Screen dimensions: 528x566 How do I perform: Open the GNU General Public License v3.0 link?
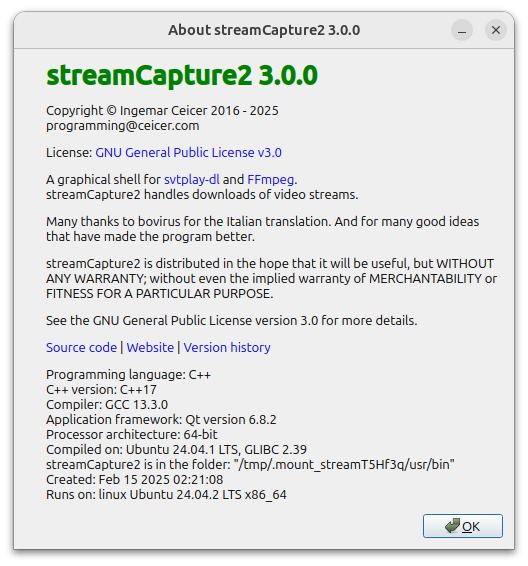click(x=188, y=153)
